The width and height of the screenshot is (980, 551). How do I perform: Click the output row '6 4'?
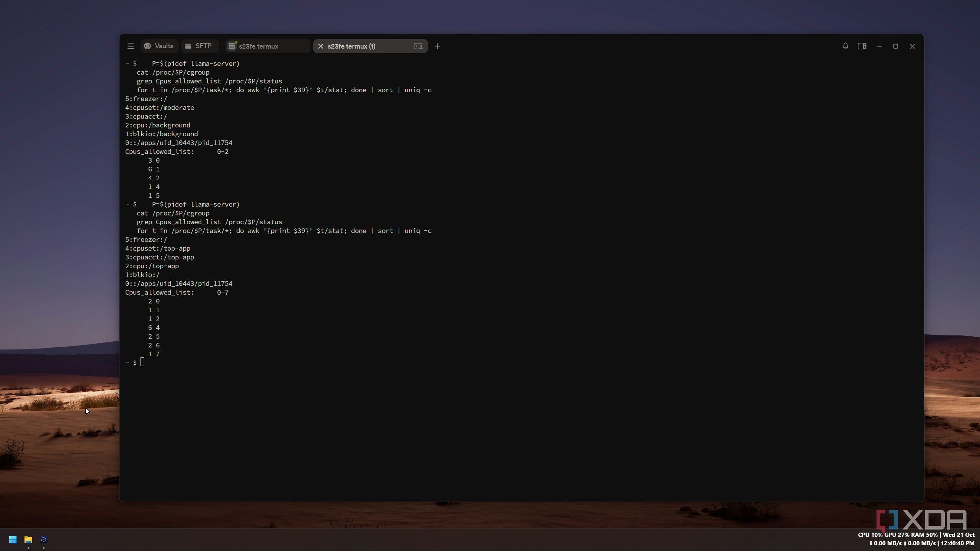tap(154, 328)
